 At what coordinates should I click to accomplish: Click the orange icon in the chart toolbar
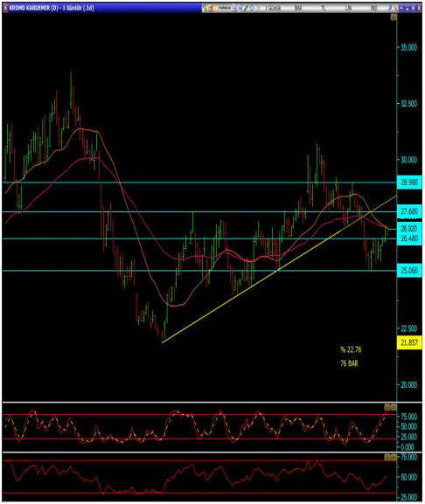click(211, 8)
